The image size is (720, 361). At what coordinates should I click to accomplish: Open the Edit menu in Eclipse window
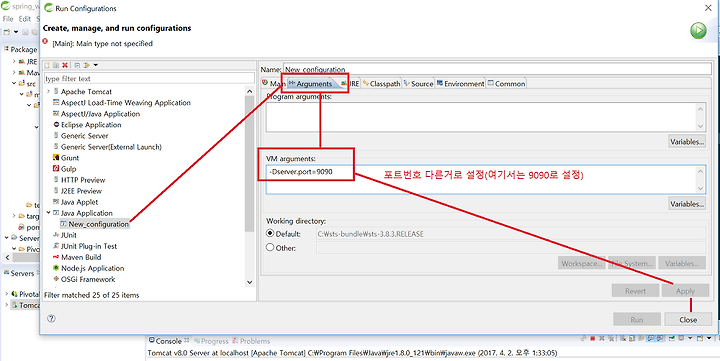(24, 19)
